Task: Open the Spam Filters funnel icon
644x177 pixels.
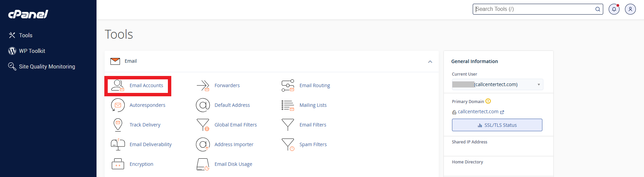Action: pos(288,144)
